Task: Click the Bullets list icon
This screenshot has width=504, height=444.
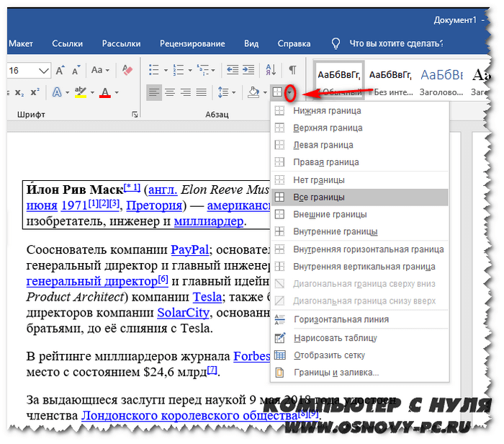Action: [154, 70]
